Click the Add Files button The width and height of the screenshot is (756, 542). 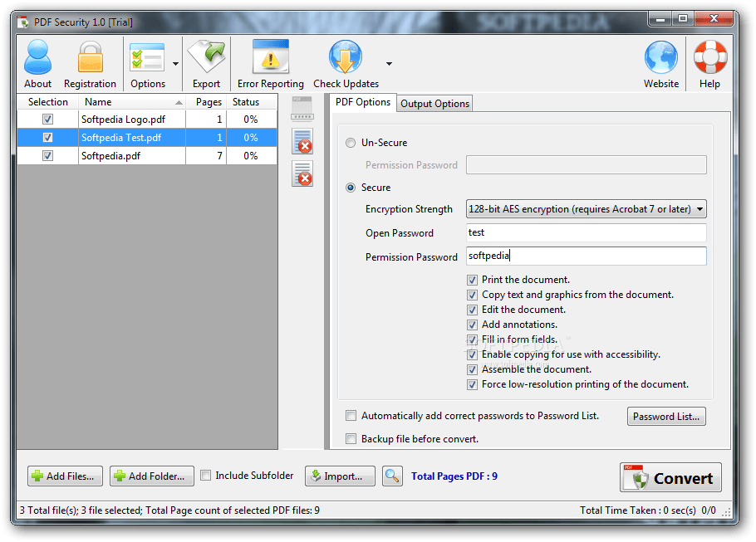tap(65, 476)
